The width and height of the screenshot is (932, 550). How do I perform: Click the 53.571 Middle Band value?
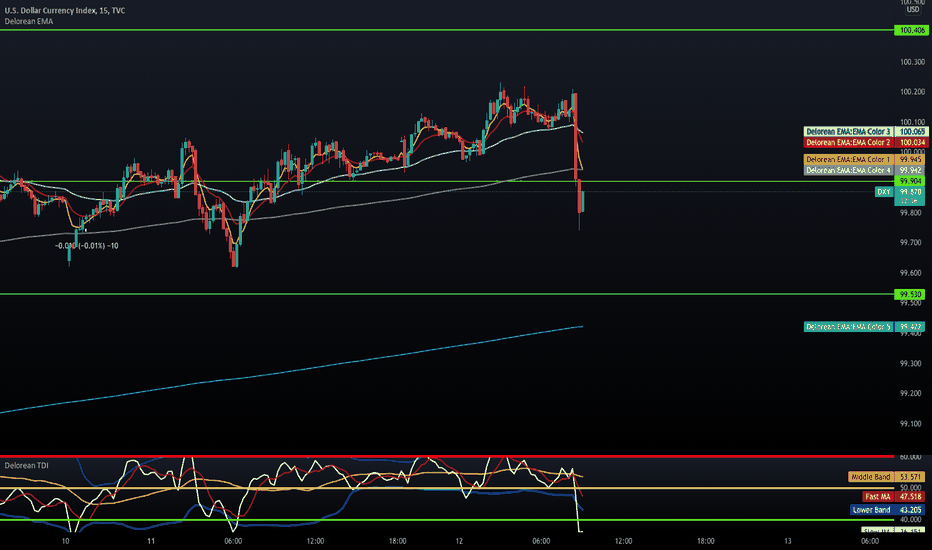[x=911, y=477]
